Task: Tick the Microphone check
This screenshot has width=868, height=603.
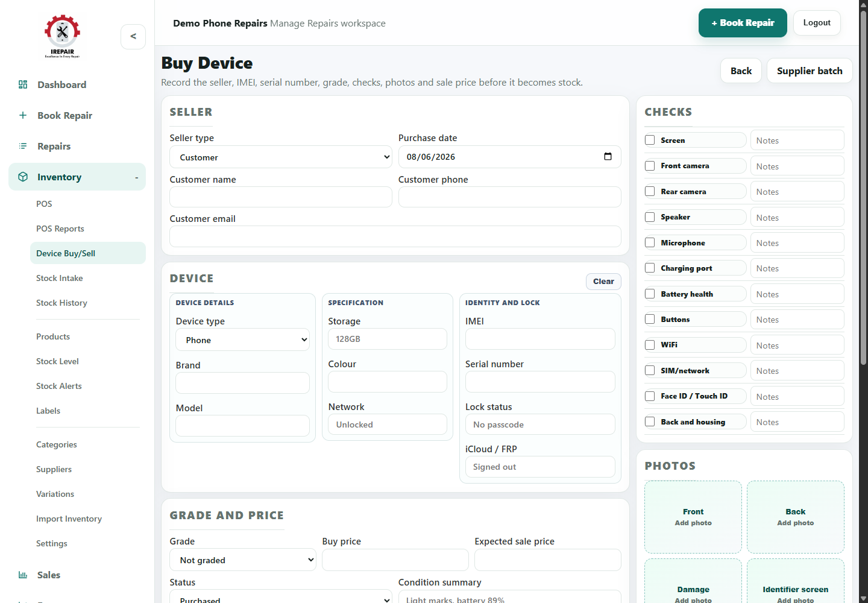Action: point(650,242)
